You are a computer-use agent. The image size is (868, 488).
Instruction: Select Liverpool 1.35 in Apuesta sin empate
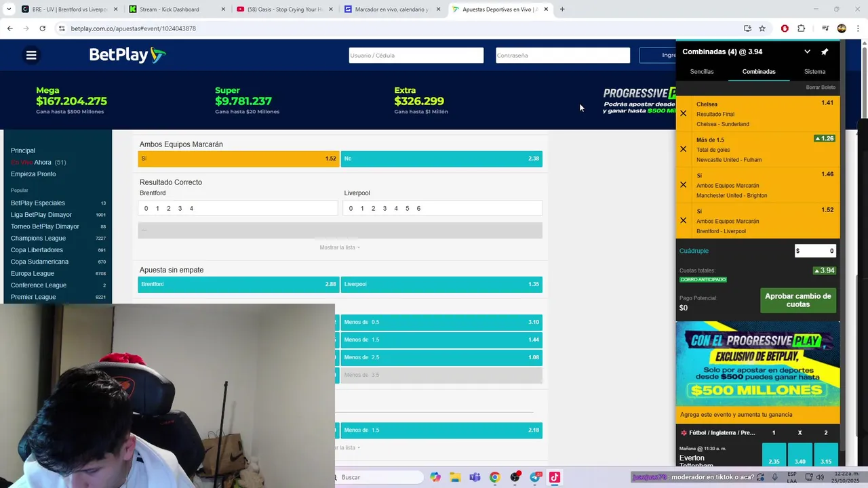coord(441,285)
